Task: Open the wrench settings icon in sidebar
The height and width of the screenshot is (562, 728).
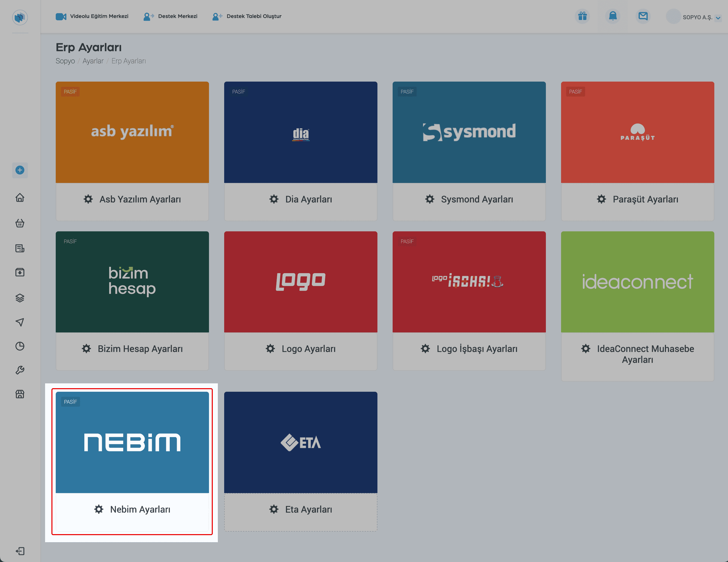Action: coord(20,370)
